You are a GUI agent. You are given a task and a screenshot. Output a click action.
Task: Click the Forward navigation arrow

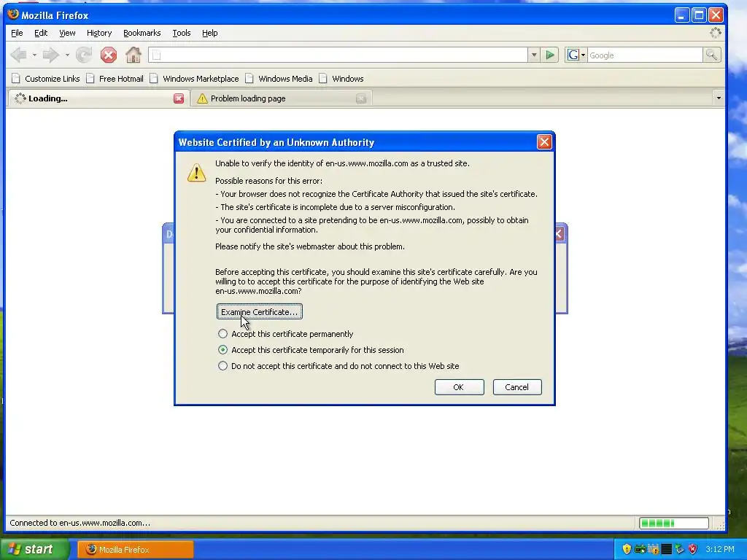[x=51, y=55]
